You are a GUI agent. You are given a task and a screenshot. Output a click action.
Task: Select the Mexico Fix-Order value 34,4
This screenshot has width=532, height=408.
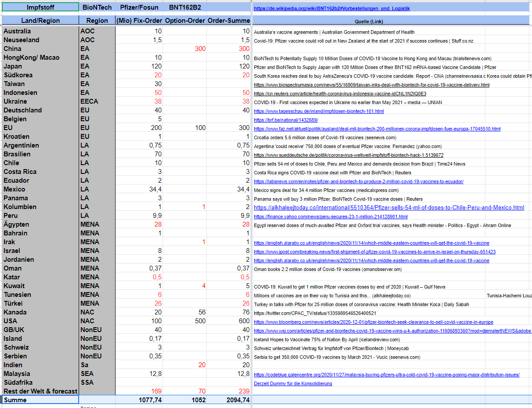click(139, 189)
